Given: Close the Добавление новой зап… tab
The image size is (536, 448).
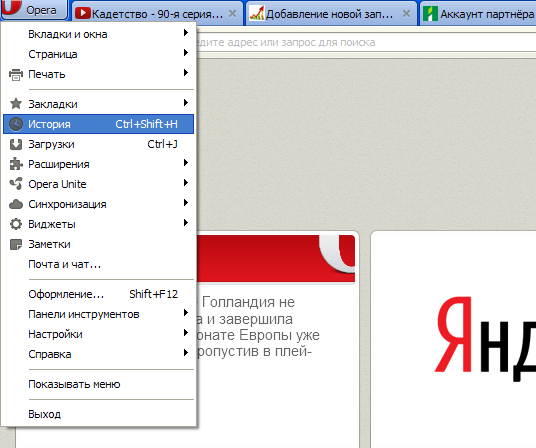Looking at the screenshot, I should (x=406, y=14).
